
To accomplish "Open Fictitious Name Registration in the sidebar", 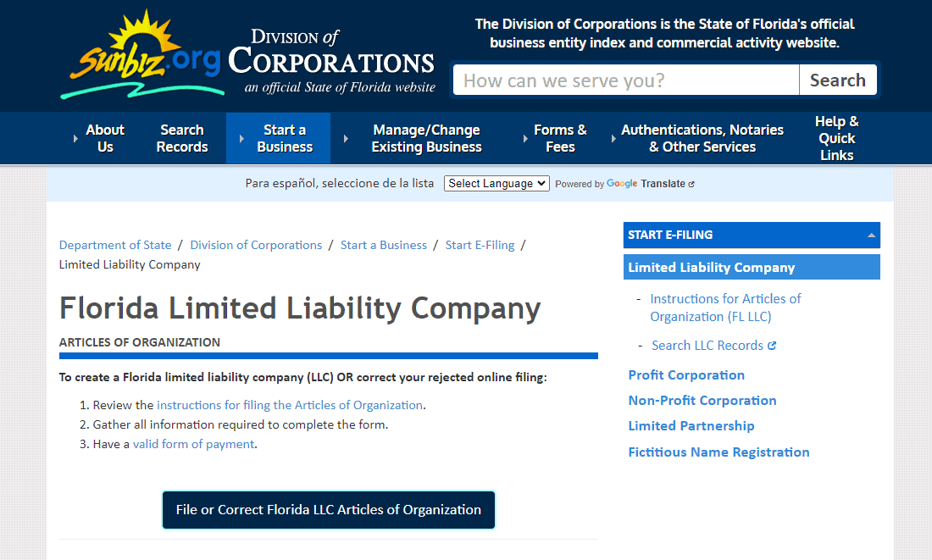I will (x=718, y=452).
